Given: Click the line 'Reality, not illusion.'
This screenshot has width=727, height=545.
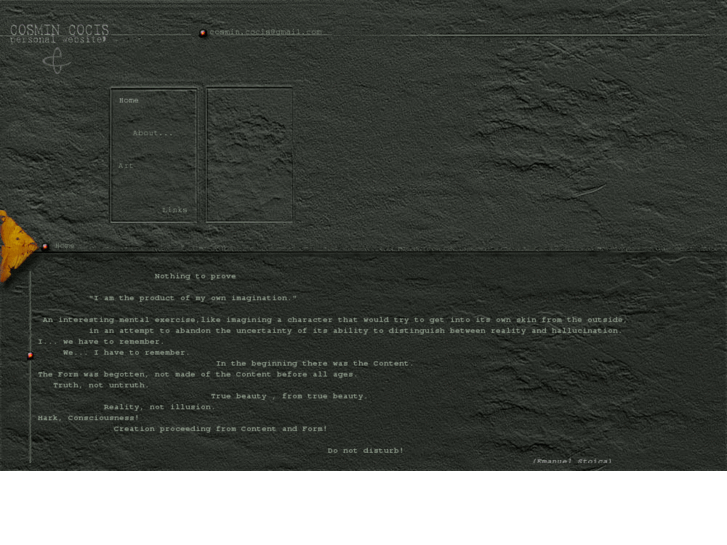Looking at the screenshot, I should [159, 407].
